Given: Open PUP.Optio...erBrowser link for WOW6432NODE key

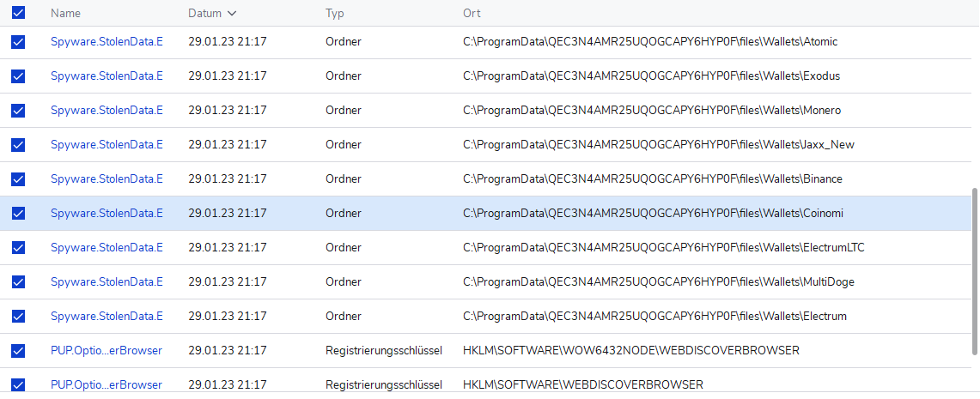Looking at the screenshot, I should (107, 351).
